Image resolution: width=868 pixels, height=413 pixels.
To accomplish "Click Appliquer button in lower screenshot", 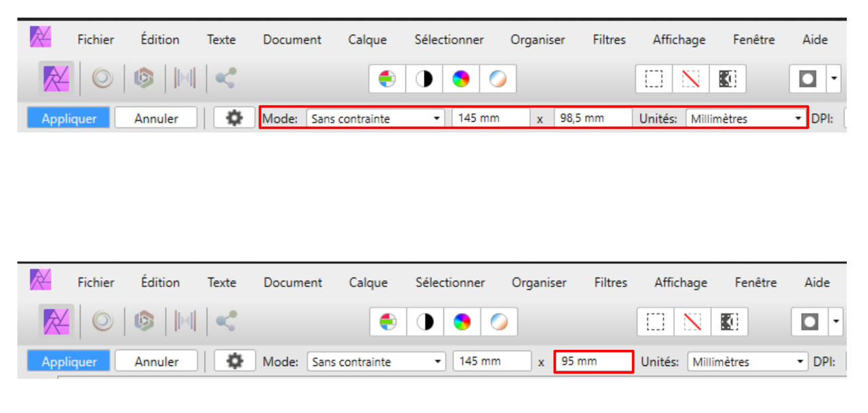I will (68, 361).
